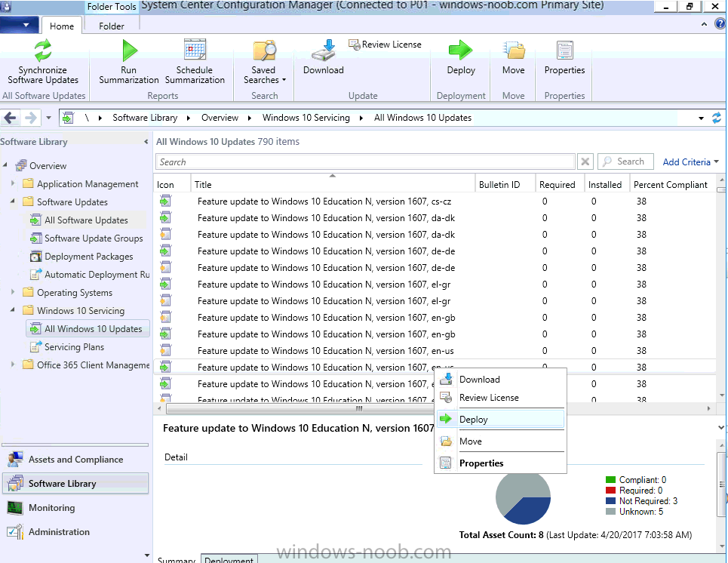This screenshot has height=563, width=728.
Task: Click Review License in the ribbon
Action: (386, 45)
